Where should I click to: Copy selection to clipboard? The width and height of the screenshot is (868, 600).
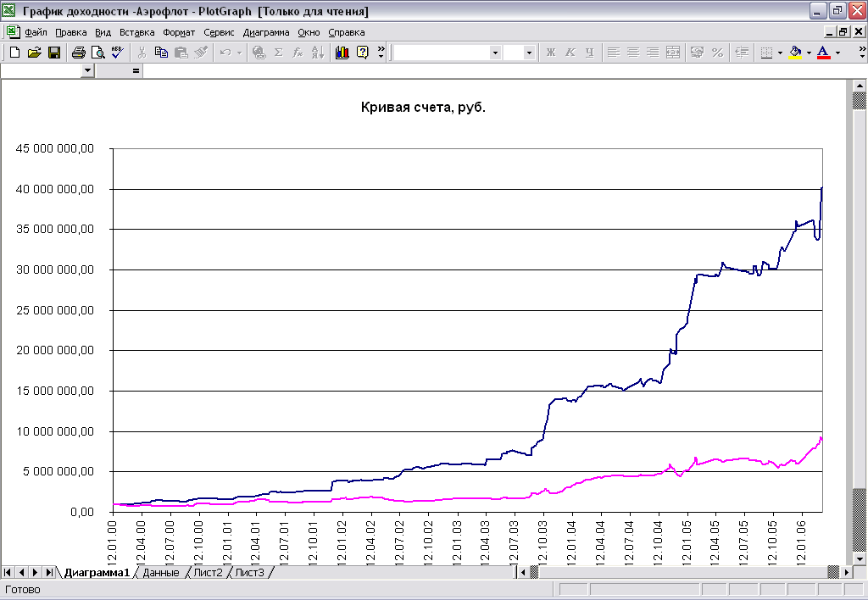click(161, 53)
